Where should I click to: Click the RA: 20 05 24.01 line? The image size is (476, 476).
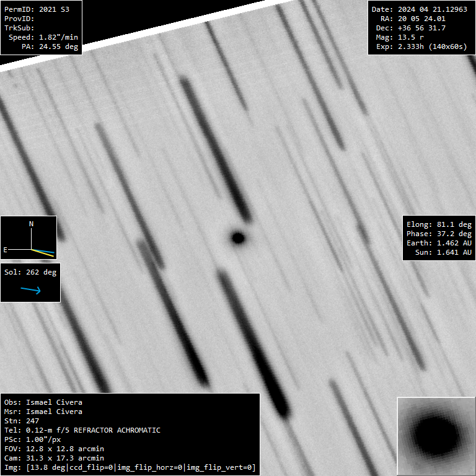tap(413, 19)
